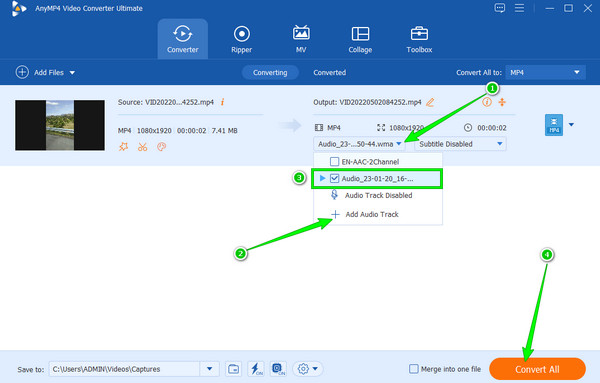Viewport: 600px width, 383px height.
Task: Click the Add Files plus icon
Action: (22, 72)
